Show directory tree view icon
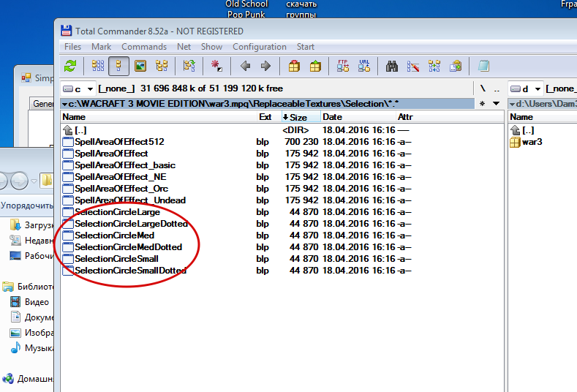Image resolution: width=577 pixels, height=392 pixels. coord(162,67)
